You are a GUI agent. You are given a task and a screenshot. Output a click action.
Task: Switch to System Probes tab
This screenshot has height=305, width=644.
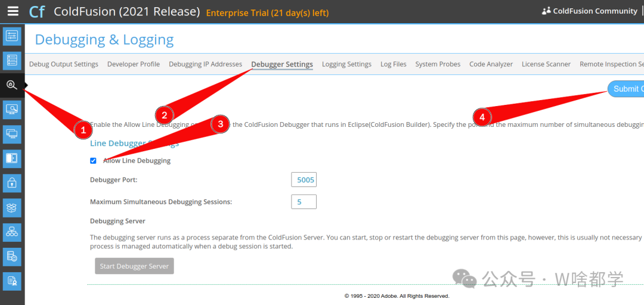coord(438,64)
